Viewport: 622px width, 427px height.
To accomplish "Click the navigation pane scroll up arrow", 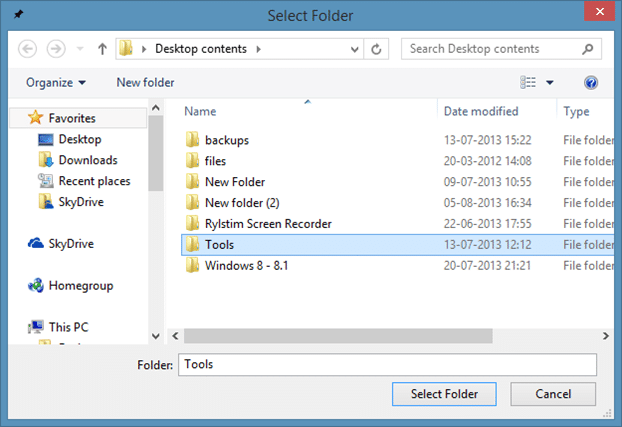I will tap(156, 108).
